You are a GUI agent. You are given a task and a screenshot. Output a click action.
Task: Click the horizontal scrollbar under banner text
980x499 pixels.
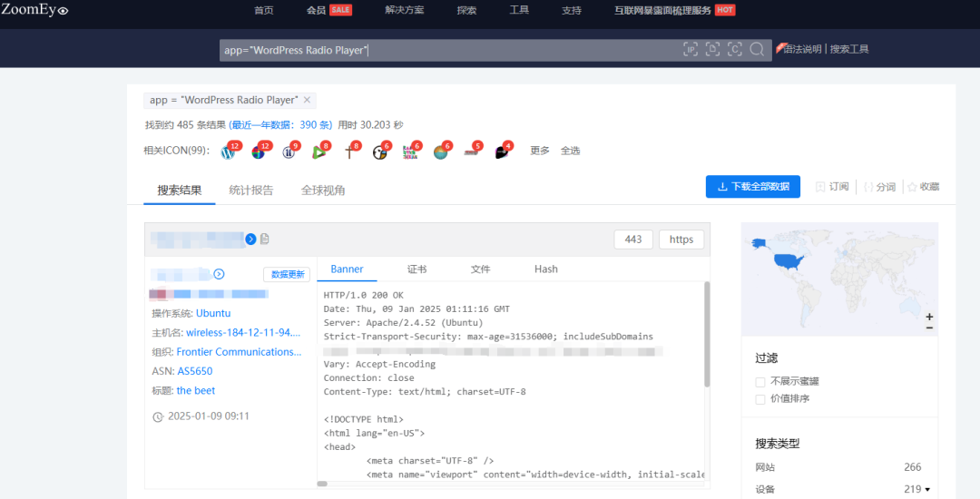[322, 484]
